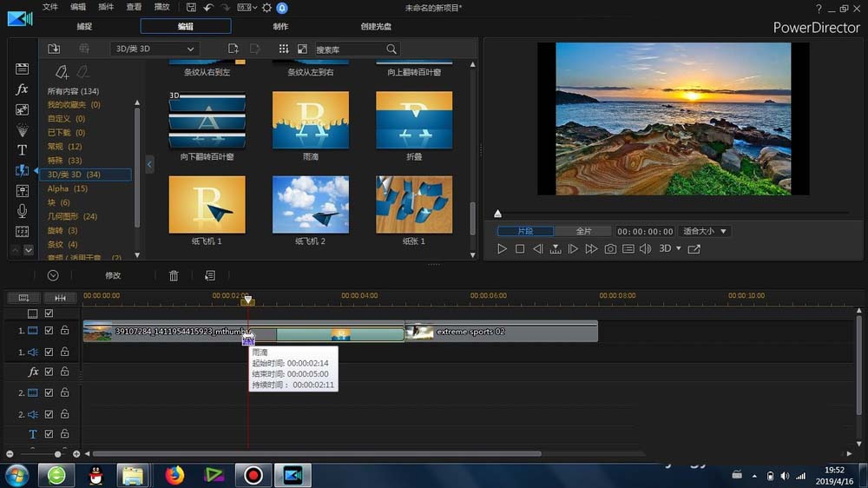Open the Voice-Over Recording Room microphone icon
Screen dimensions: 868x488
(23, 211)
